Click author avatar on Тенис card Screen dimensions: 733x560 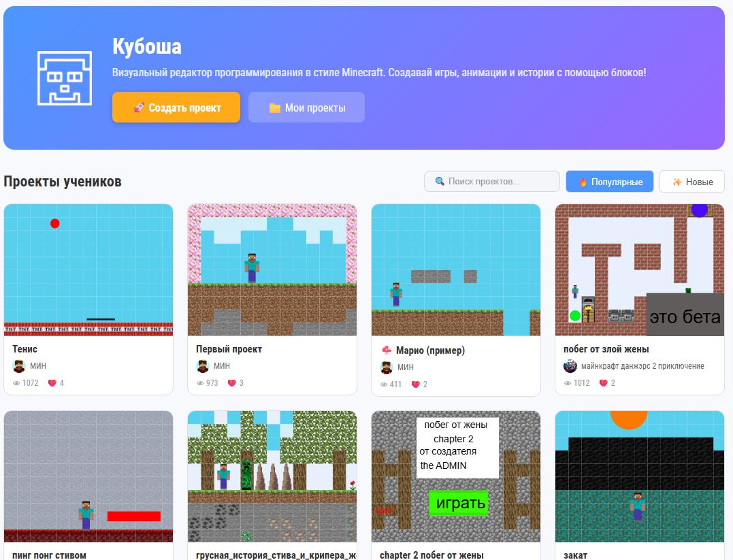(19, 366)
